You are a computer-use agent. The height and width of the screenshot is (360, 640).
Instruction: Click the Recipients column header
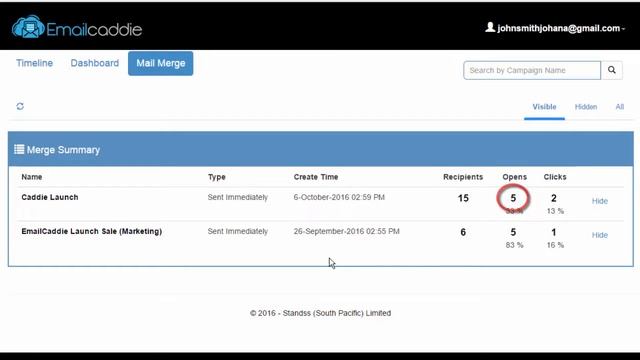coord(463,177)
